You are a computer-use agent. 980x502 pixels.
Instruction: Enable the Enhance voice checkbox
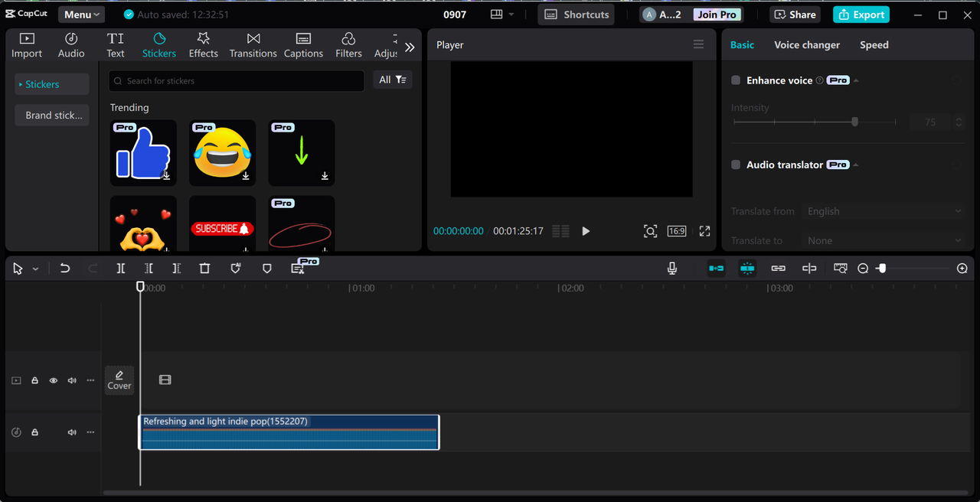pos(736,80)
